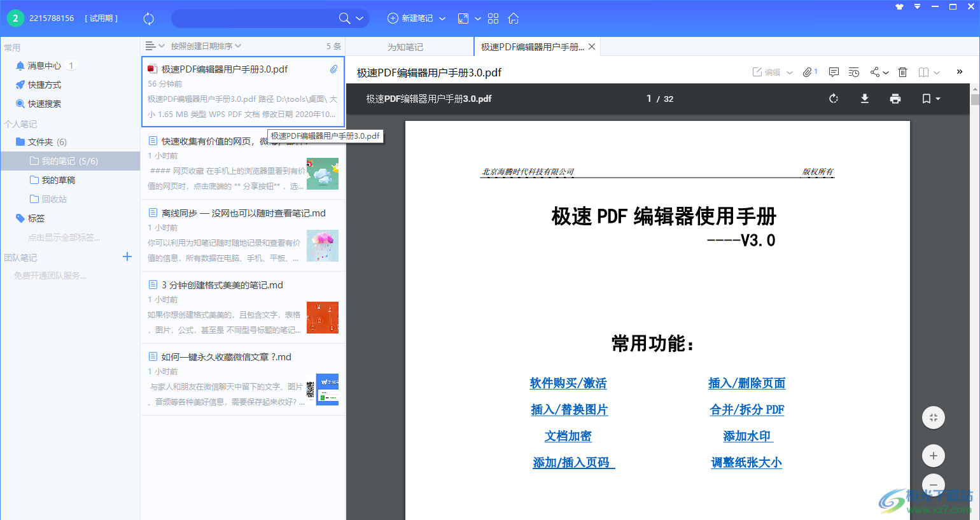Open note 3 分钟创建格式美美的笔记.md
Viewport: 980px width, 520px height.
pos(243,308)
